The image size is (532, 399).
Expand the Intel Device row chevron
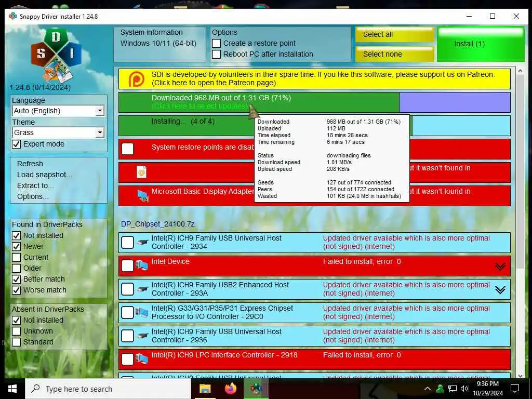click(x=500, y=267)
